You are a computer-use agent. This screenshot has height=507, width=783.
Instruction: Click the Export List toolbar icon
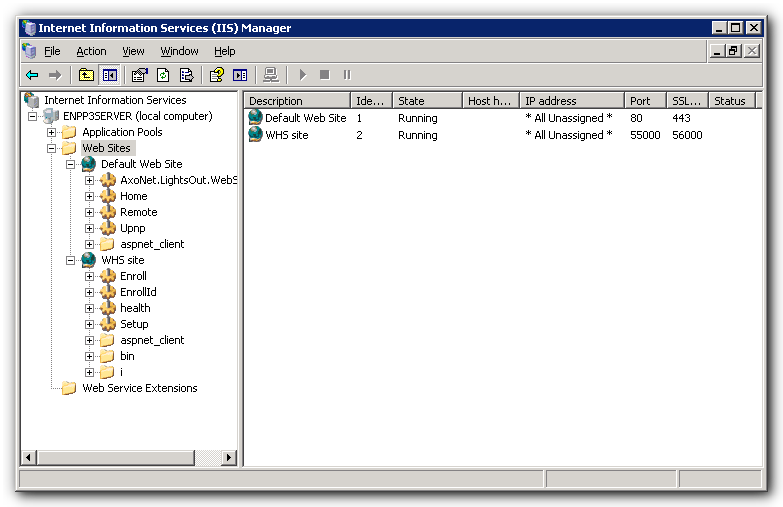(186, 75)
